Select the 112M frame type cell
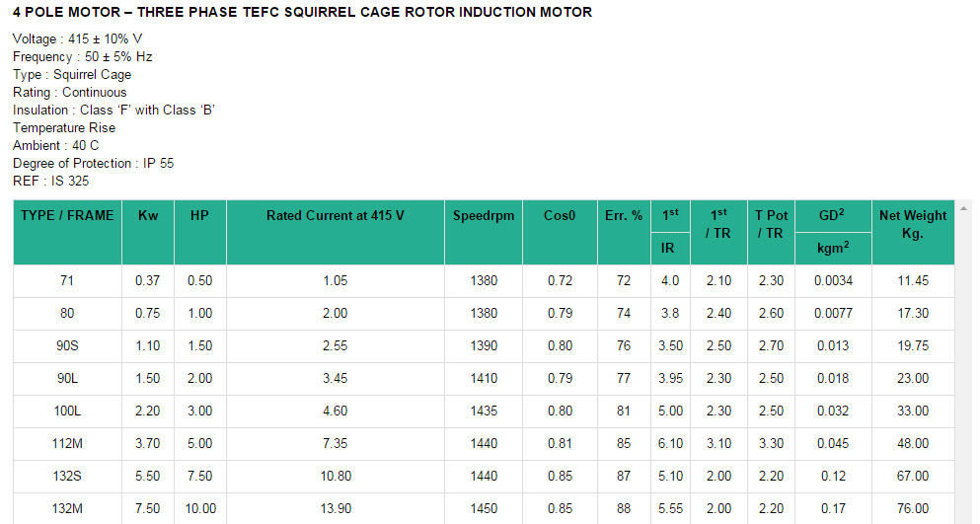 click(67, 444)
